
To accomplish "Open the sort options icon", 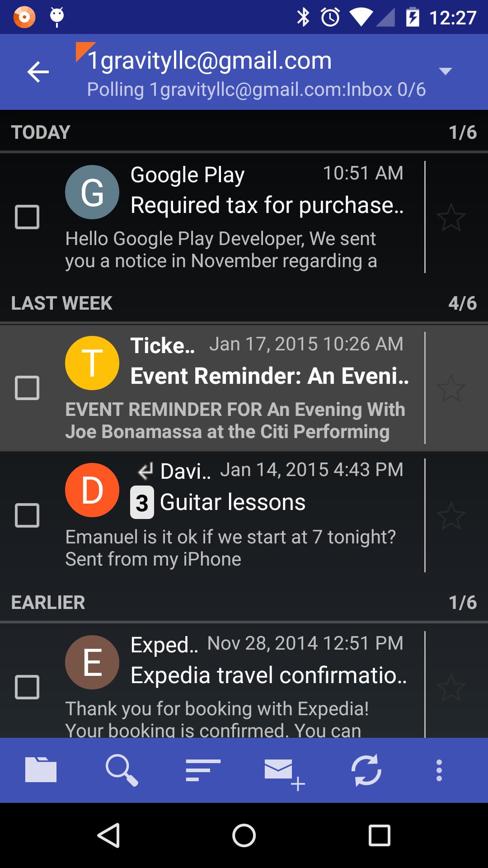I will (203, 770).
